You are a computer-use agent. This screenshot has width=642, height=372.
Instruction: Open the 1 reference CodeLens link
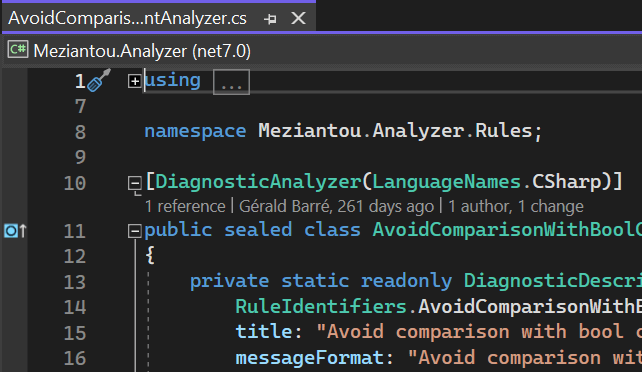click(x=185, y=207)
